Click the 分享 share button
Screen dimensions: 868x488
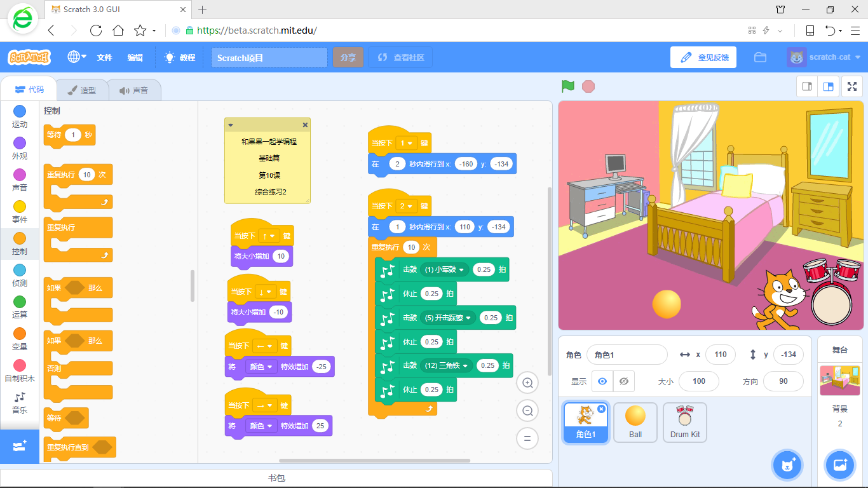click(348, 57)
